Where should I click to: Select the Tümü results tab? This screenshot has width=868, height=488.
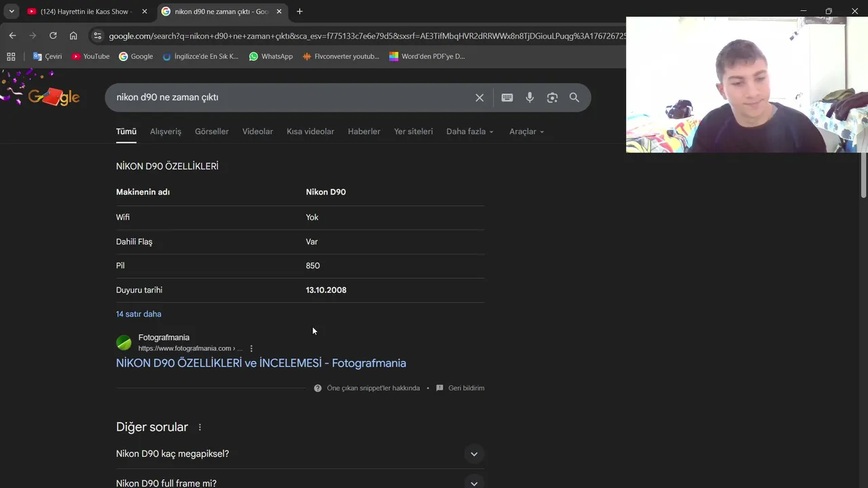point(126,131)
